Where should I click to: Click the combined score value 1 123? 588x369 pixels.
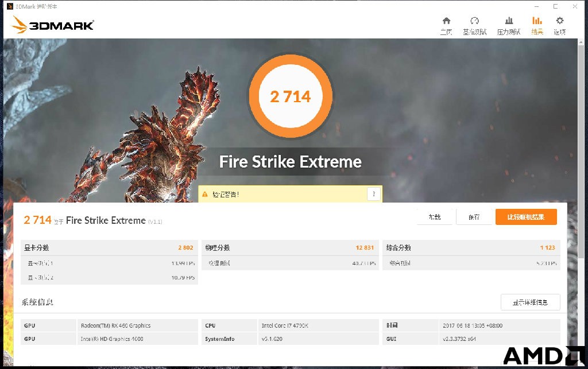(x=547, y=247)
